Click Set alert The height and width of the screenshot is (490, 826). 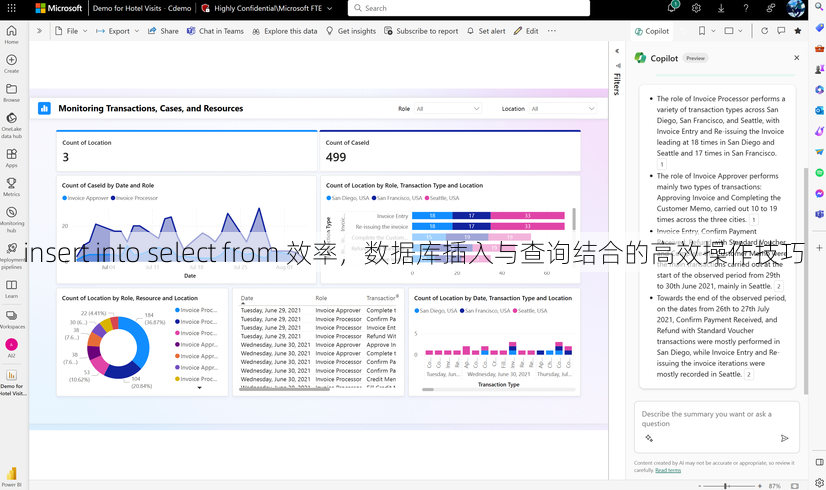pos(486,31)
